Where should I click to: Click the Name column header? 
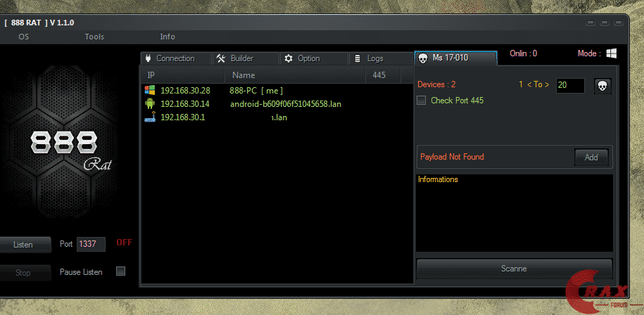(295, 75)
